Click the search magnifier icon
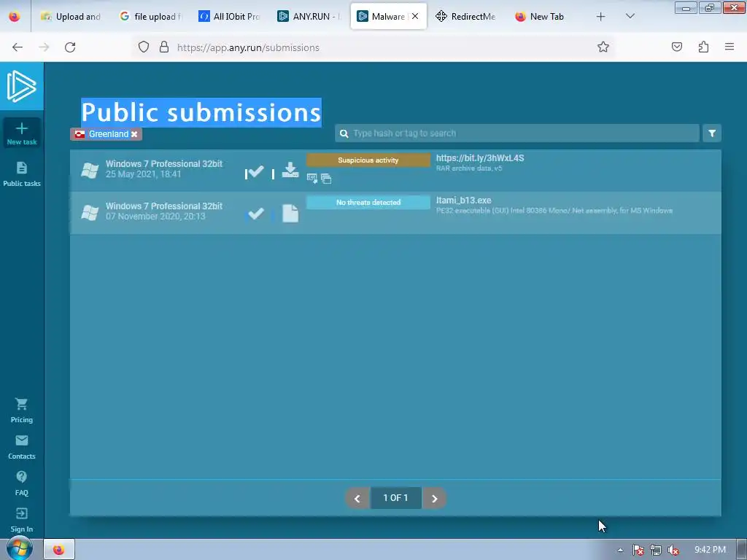 (x=344, y=133)
